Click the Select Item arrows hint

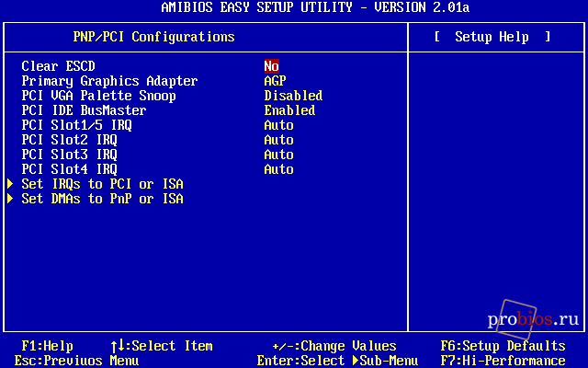[162, 346]
